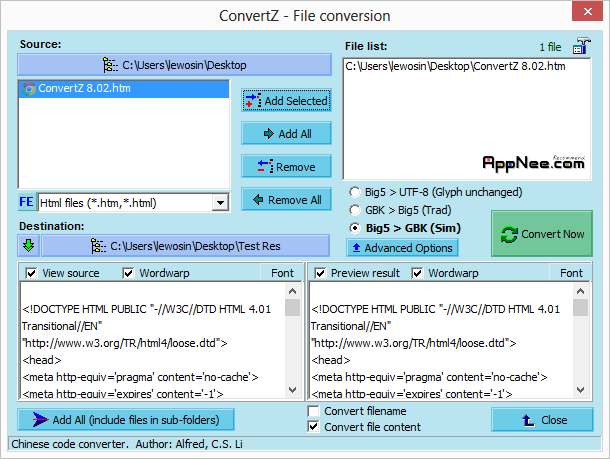The image size is (610, 459).
Task: Toggle Wordwarp for source view
Action: tap(128, 273)
